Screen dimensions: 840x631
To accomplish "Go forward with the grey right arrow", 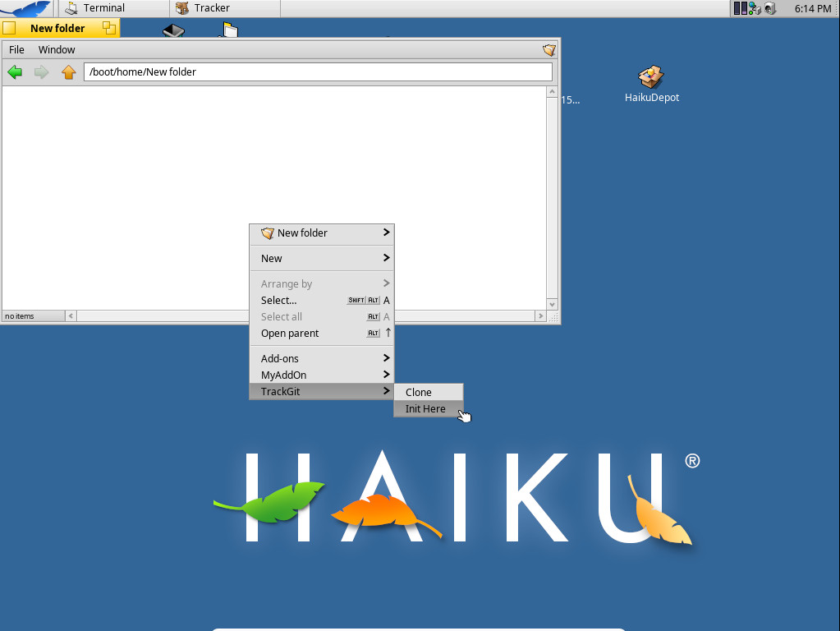I will (41, 71).
